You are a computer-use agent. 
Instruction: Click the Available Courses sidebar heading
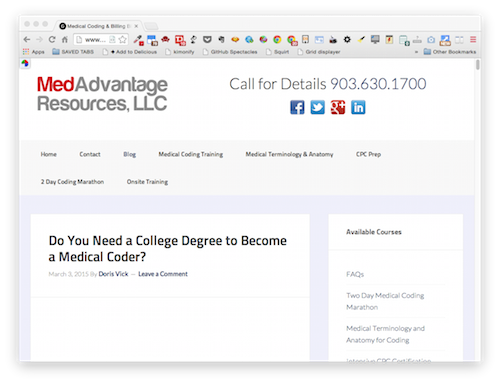374,232
